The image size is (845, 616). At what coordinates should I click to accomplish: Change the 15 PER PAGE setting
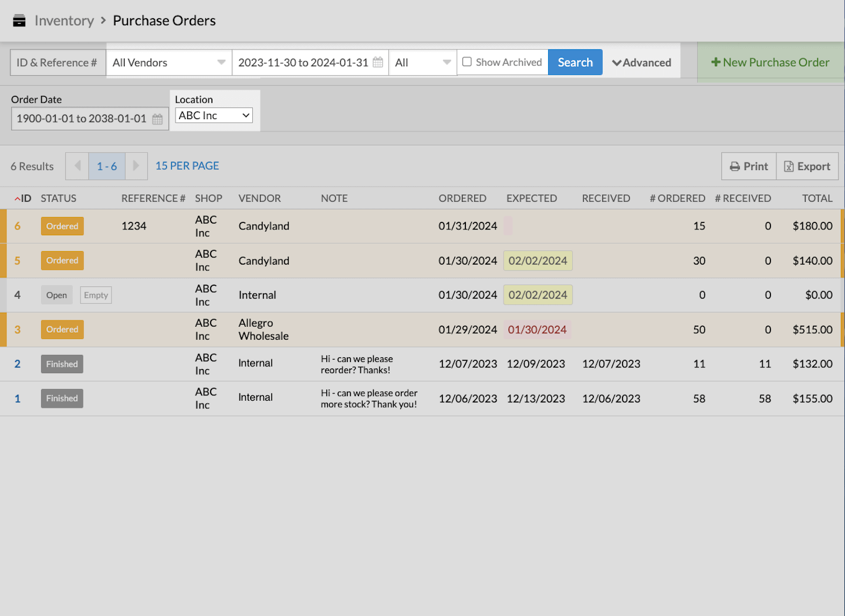(x=187, y=166)
